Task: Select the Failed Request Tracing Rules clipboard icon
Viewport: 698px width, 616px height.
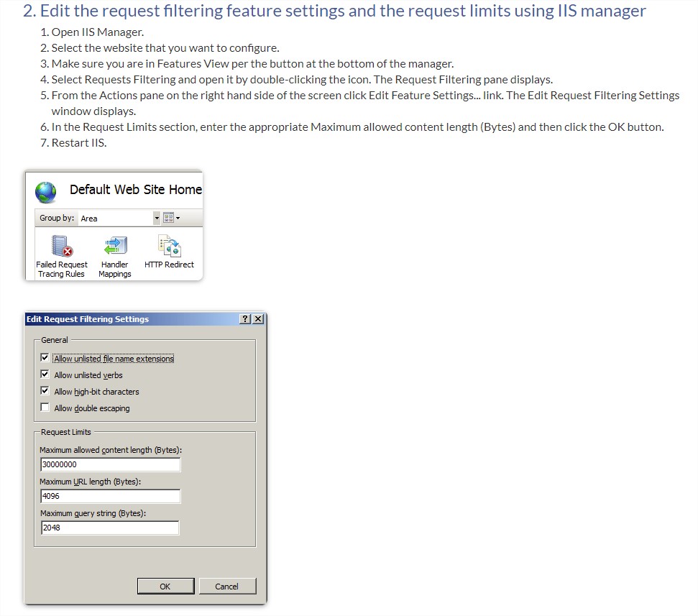Action: [x=61, y=246]
